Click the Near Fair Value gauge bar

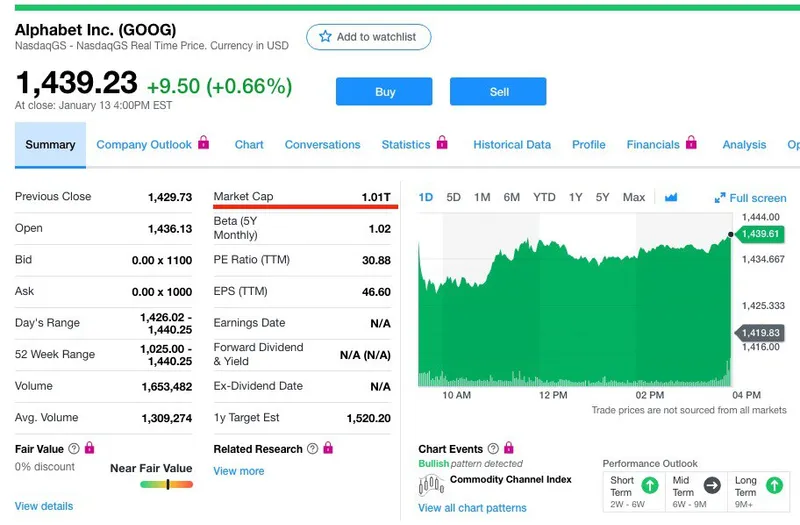tap(166, 484)
